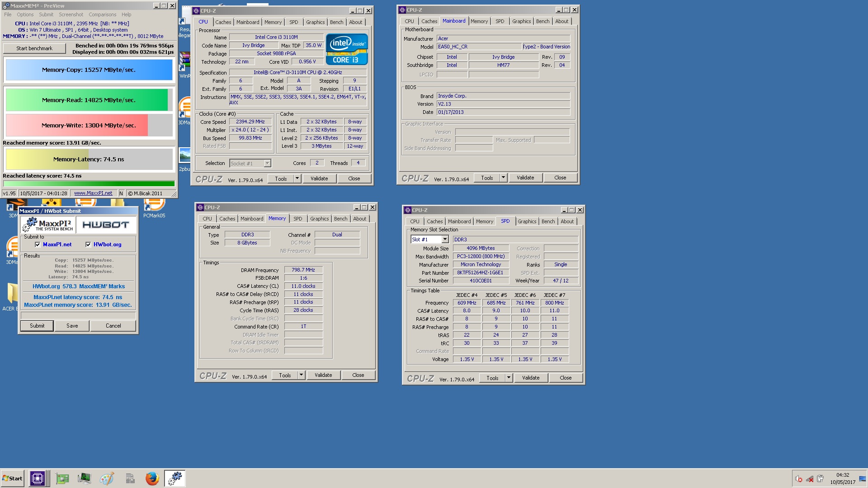
Task: Open the Comparisons menu in MaxxMEM²
Action: [103, 14]
